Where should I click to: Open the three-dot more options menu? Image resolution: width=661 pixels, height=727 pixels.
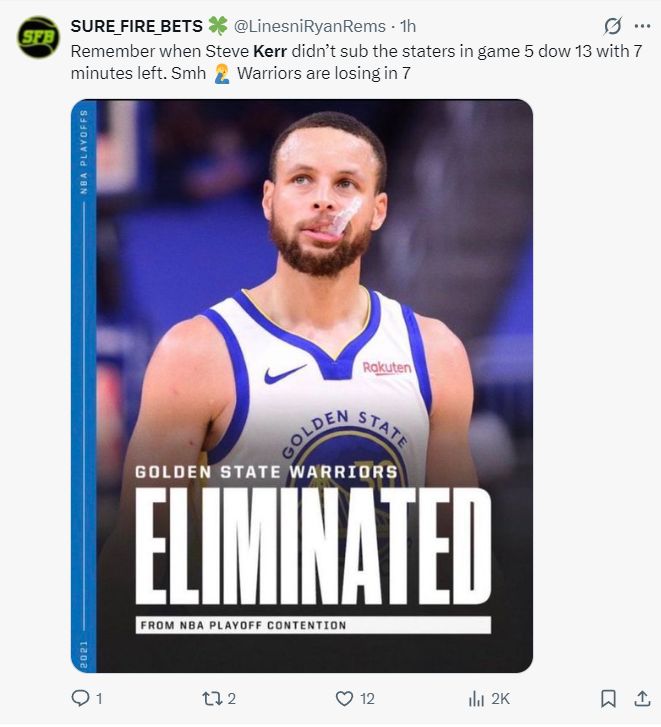point(642,26)
